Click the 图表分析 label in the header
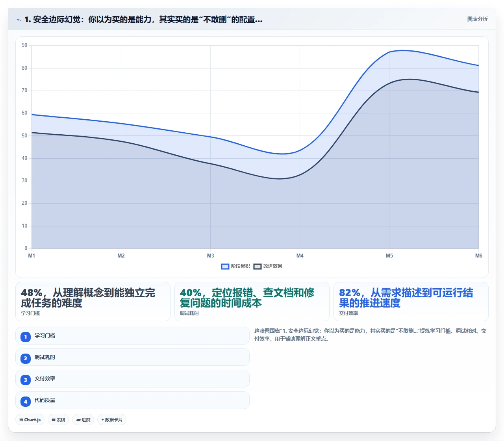The image size is (504, 441). point(477,19)
